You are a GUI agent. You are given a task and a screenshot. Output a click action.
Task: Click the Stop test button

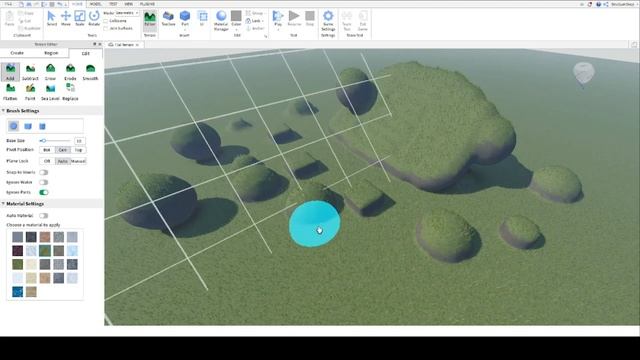pyautogui.click(x=310, y=18)
